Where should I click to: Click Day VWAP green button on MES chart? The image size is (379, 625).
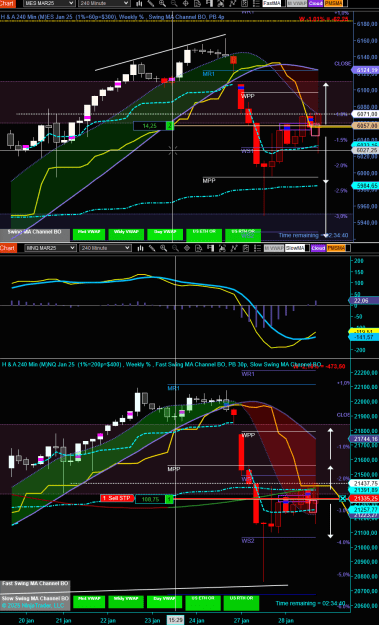coord(165,234)
